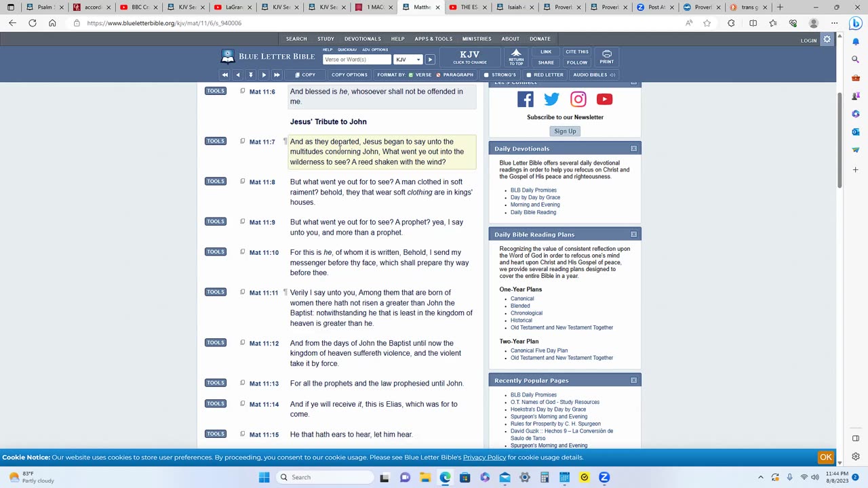This screenshot has width=868, height=488.
Task: Click the Return to Top icon
Action: 516,57
